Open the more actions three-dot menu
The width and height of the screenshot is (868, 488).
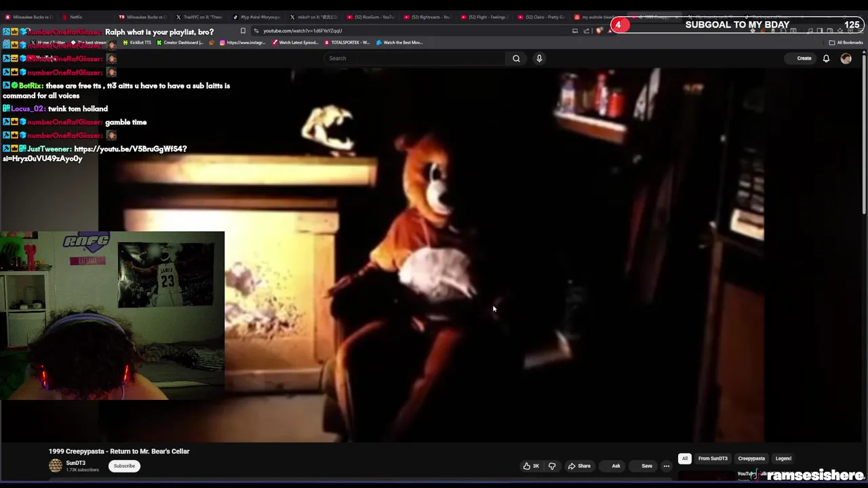coord(667,466)
